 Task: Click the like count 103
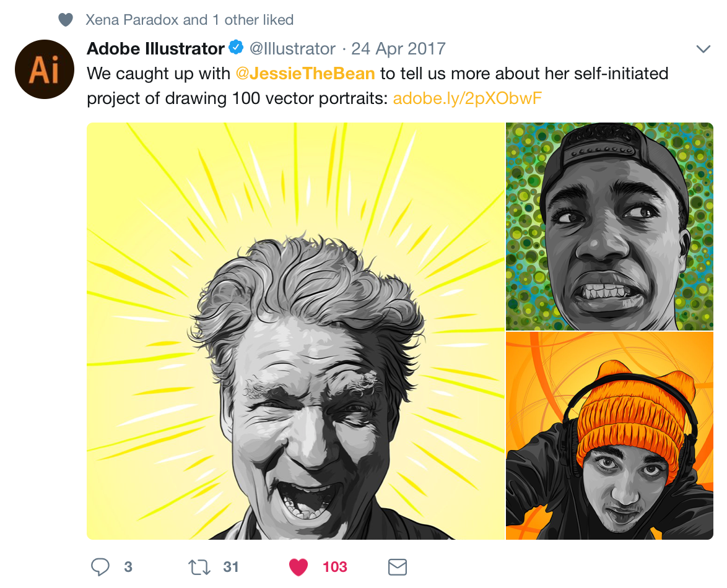coord(335,567)
